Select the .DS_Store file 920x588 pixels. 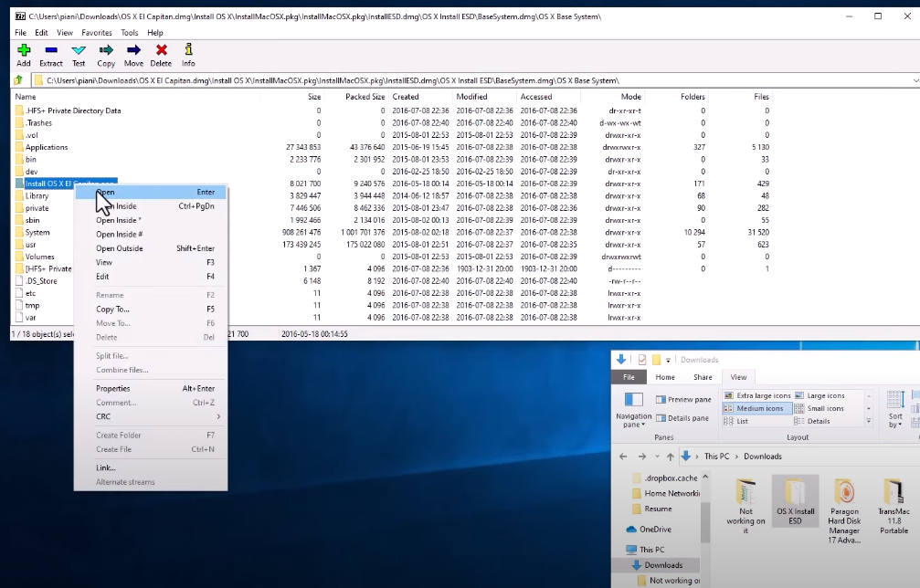click(41, 281)
